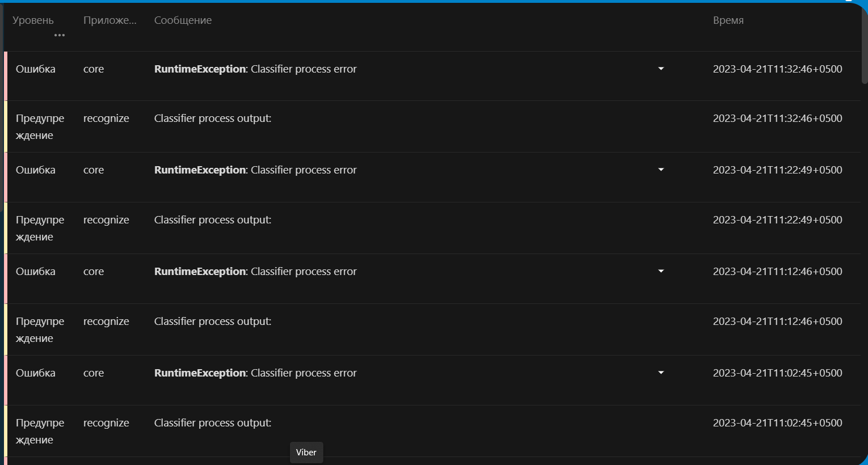Click the pink error indicator bar on first row

click(x=5, y=75)
